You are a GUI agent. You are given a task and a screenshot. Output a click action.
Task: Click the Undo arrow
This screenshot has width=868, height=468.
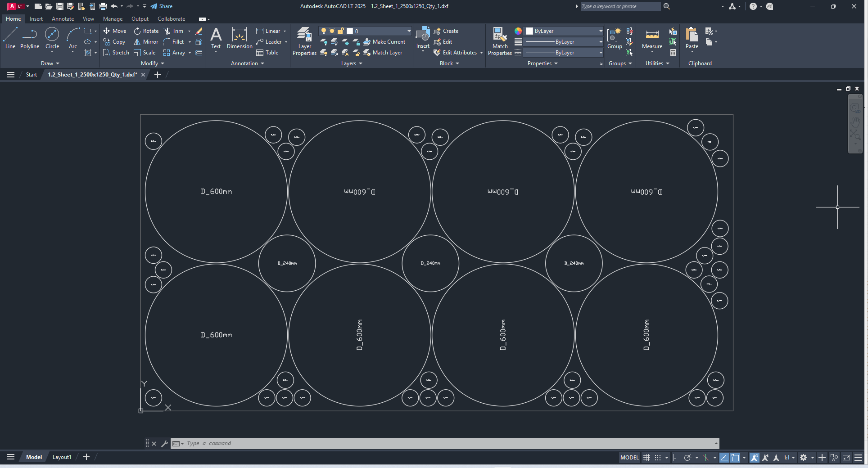click(114, 6)
